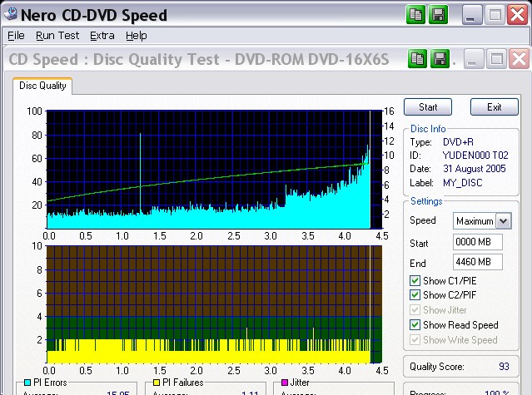The width and height of the screenshot is (532, 395).
Task: Click the Nero CD-DVD Speed app icon
Action: click(x=11, y=14)
